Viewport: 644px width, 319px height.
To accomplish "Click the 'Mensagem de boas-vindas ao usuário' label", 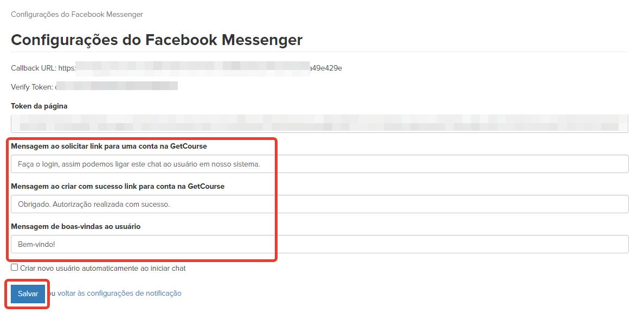I will pyautogui.click(x=76, y=227).
